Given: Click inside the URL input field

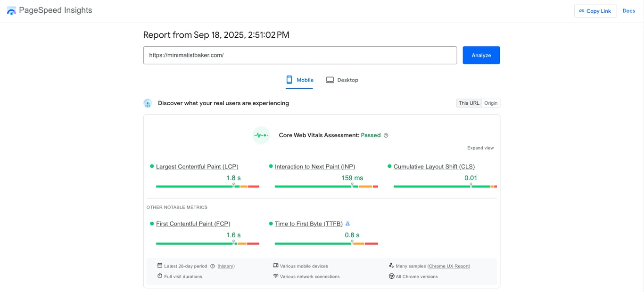Looking at the screenshot, I should click(x=300, y=55).
